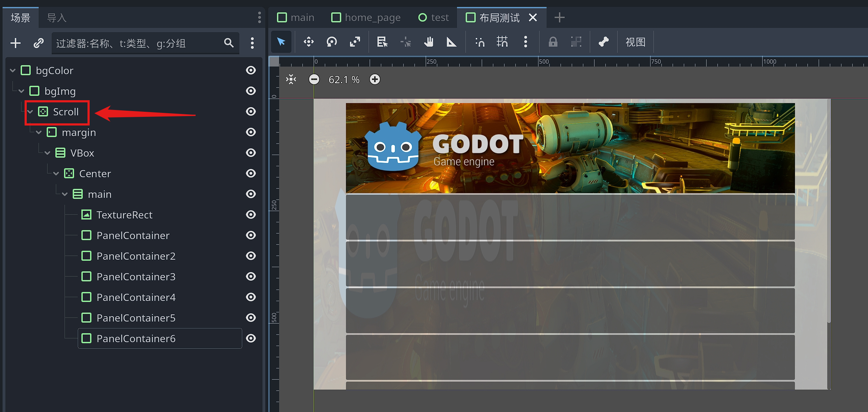Open the 导入 import tab
Viewport: 868px width, 412px height.
(57, 17)
